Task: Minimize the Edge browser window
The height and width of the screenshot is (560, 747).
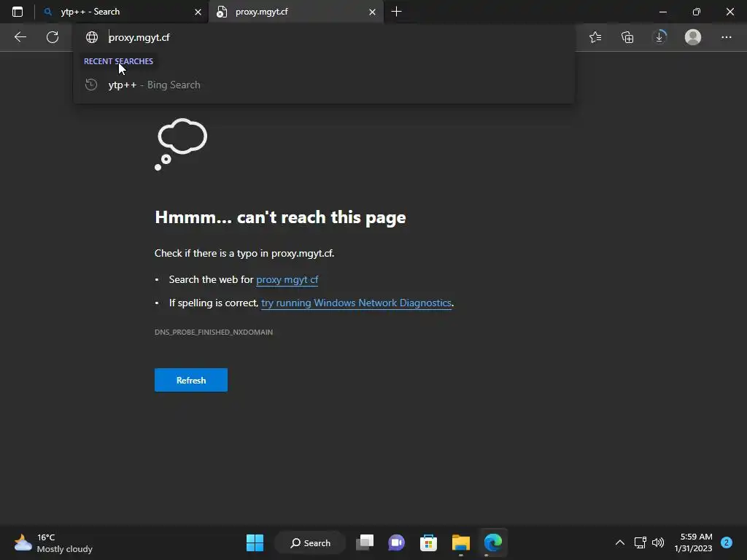Action: pos(662,12)
